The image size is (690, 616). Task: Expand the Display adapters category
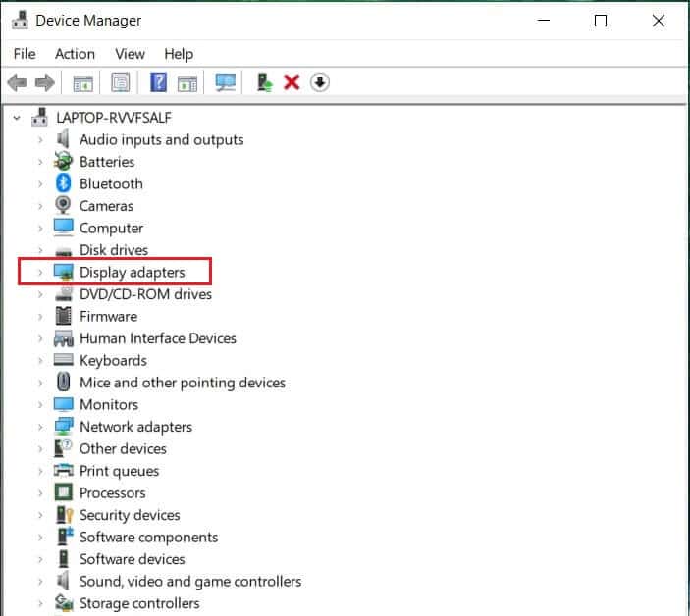click(x=40, y=272)
